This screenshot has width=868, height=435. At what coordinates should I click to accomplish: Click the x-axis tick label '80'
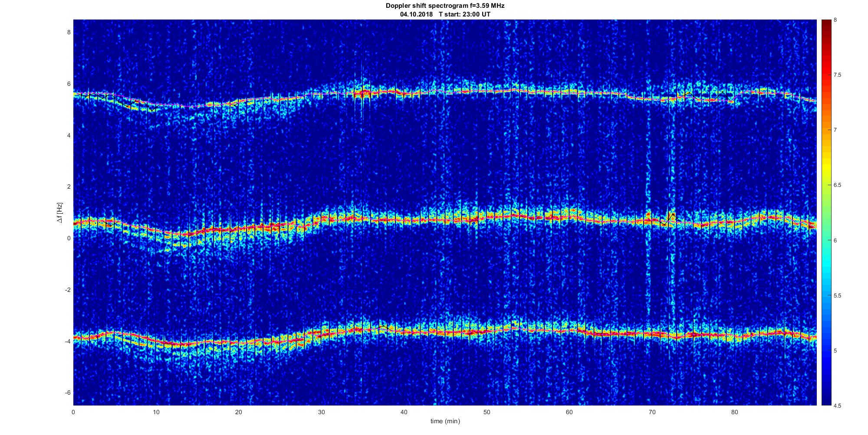click(x=735, y=412)
